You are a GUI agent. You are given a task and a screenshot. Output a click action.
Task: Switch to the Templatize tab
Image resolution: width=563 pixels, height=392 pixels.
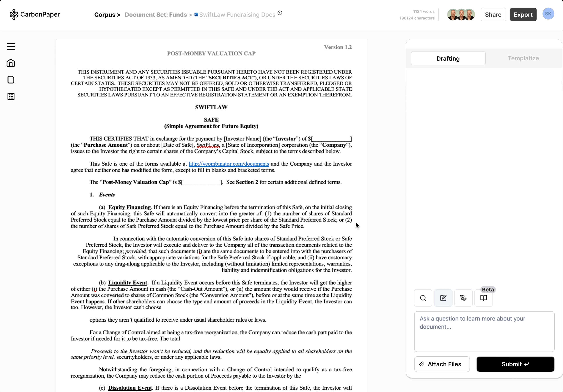point(524,58)
